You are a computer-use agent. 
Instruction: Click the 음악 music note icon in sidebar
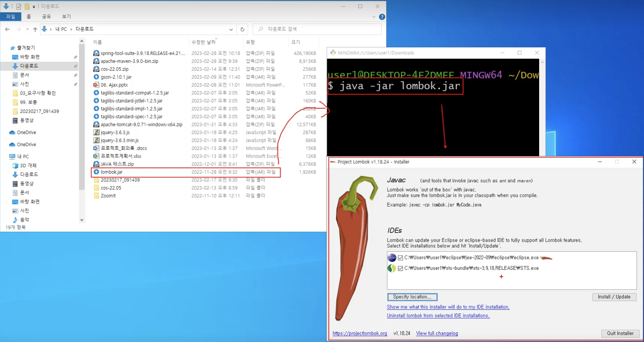point(15,220)
